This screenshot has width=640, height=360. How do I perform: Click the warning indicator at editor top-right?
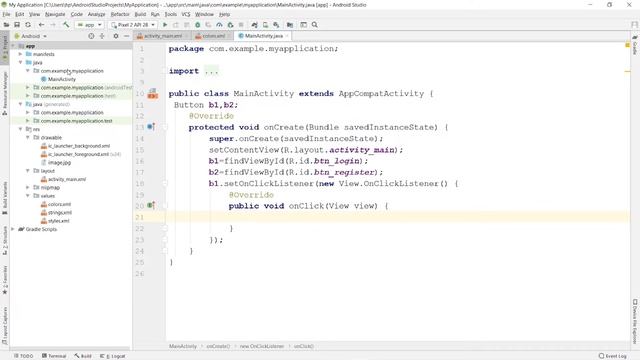pyautogui.click(x=627, y=45)
